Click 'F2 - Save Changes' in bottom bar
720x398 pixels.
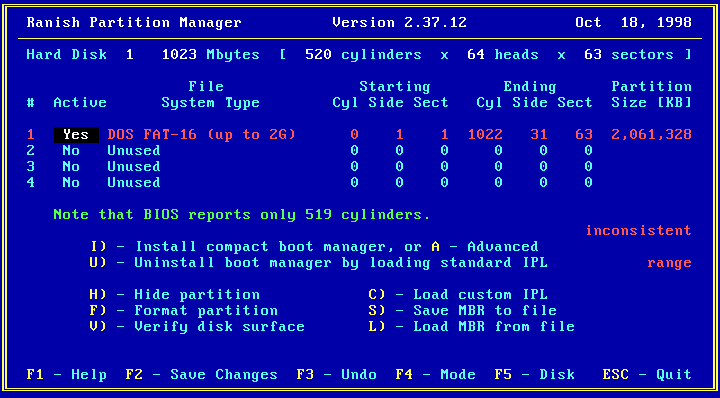pos(202,375)
